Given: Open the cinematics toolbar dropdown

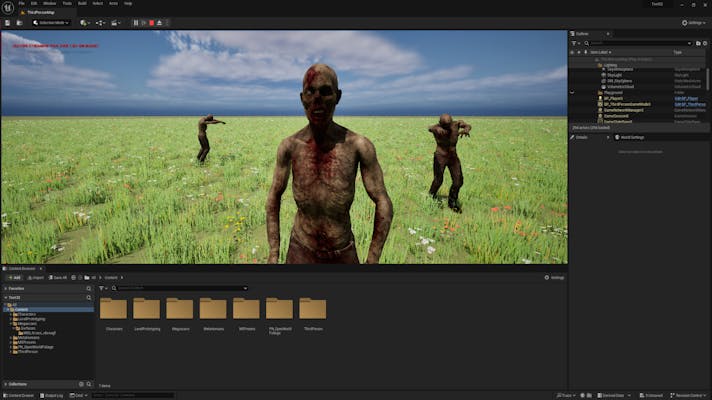Looking at the screenshot, I should tap(115, 23).
